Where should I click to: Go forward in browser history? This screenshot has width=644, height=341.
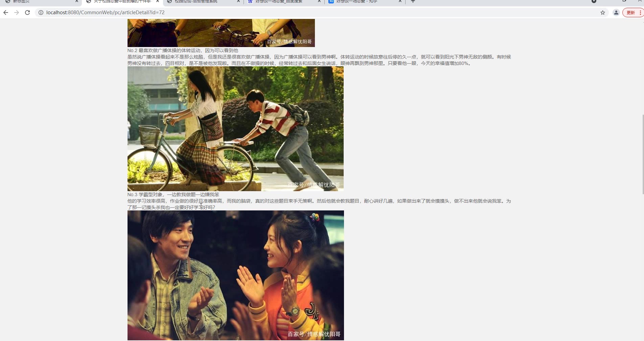[x=17, y=13]
